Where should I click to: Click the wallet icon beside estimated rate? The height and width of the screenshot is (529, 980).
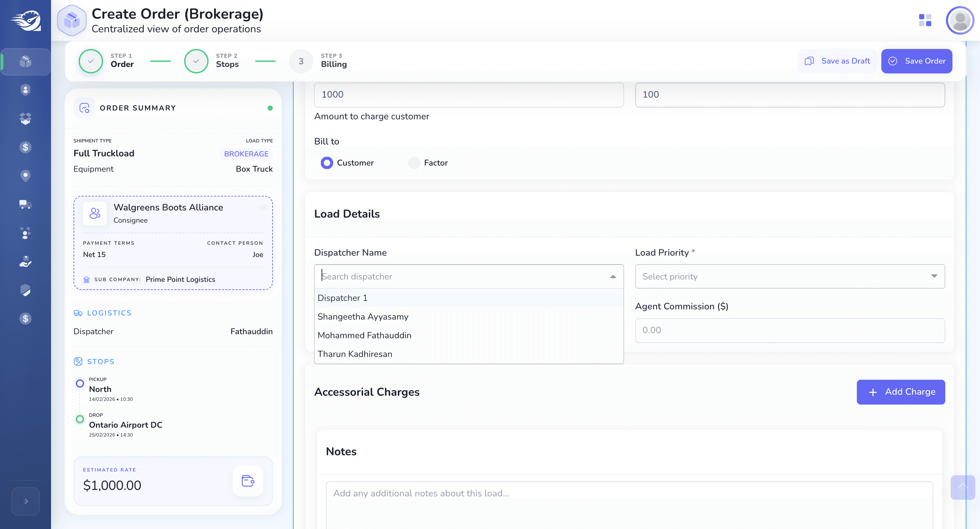pyautogui.click(x=248, y=481)
